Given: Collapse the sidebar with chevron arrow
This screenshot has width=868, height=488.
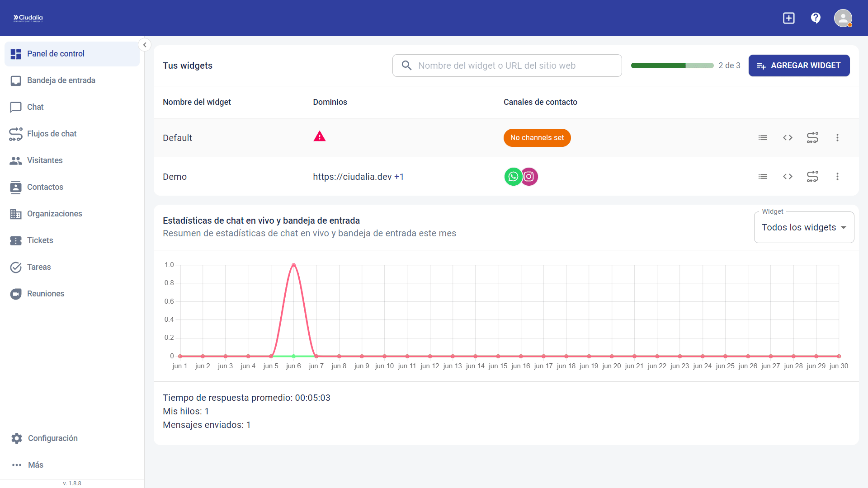Looking at the screenshot, I should pos(145,45).
